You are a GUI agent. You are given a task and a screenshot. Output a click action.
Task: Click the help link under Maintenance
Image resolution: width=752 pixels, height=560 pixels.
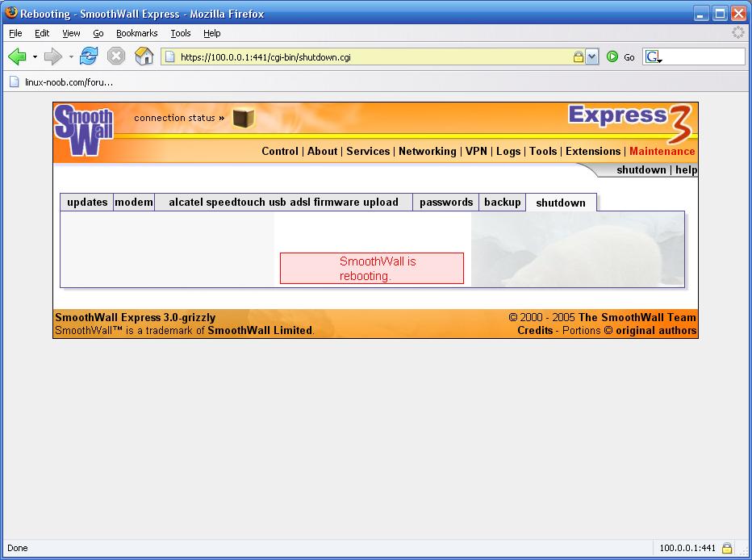click(687, 169)
